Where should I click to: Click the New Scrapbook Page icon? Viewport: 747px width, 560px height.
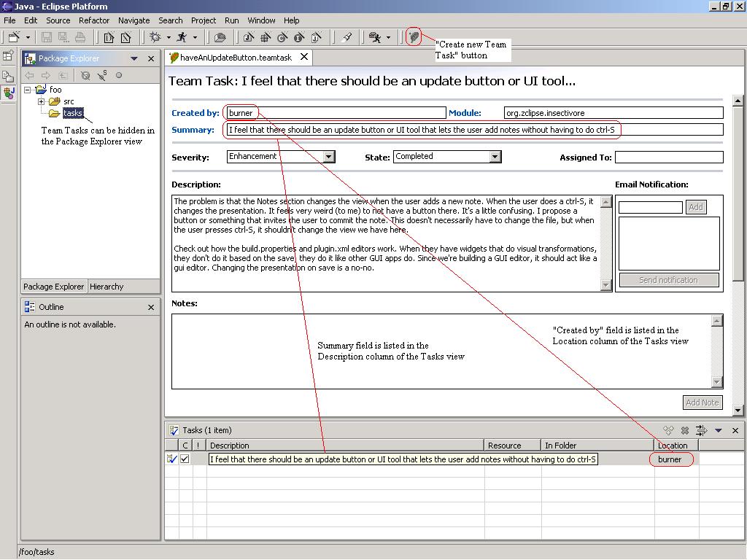coord(317,37)
